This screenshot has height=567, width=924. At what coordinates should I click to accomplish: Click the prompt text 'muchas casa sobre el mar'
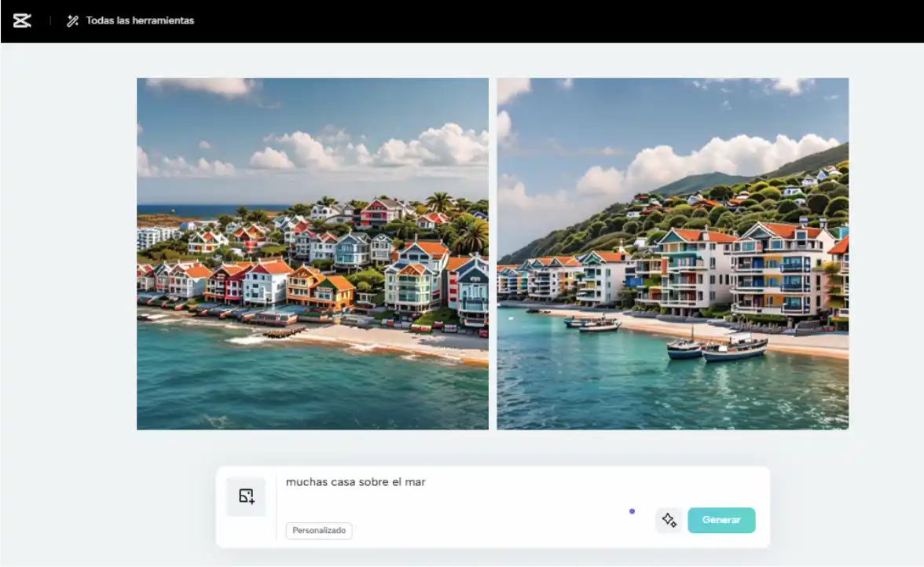(x=355, y=482)
